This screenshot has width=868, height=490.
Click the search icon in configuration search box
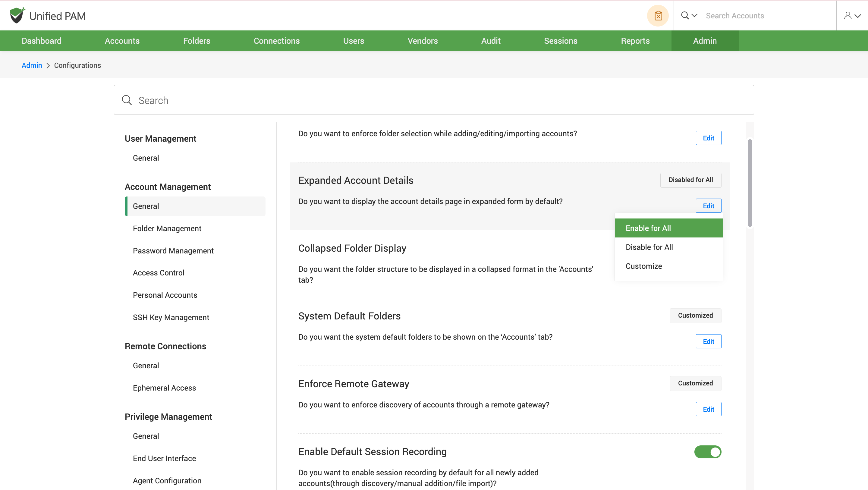tap(127, 100)
